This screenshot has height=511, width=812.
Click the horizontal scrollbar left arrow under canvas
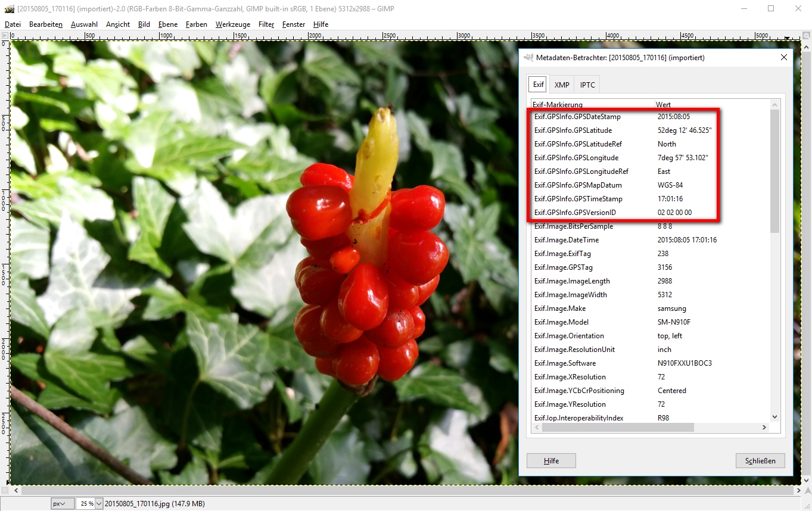(15, 490)
